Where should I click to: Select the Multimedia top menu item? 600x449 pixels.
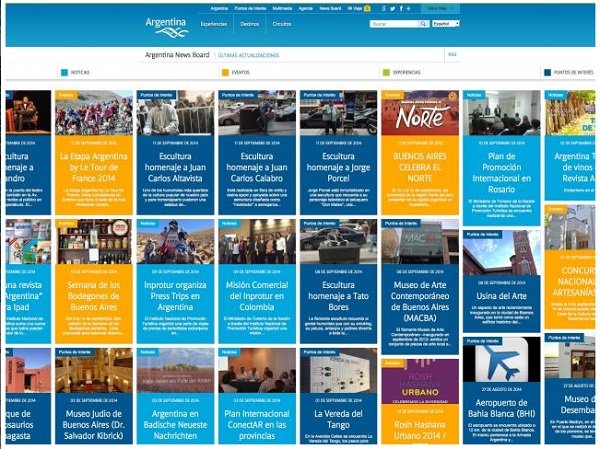pyautogui.click(x=282, y=8)
